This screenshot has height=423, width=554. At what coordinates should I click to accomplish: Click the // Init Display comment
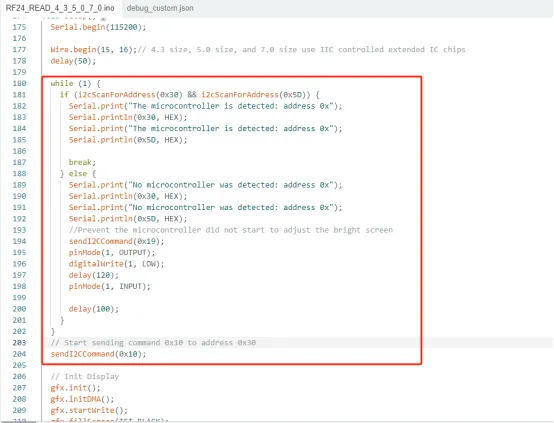pyautogui.click(x=85, y=377)
